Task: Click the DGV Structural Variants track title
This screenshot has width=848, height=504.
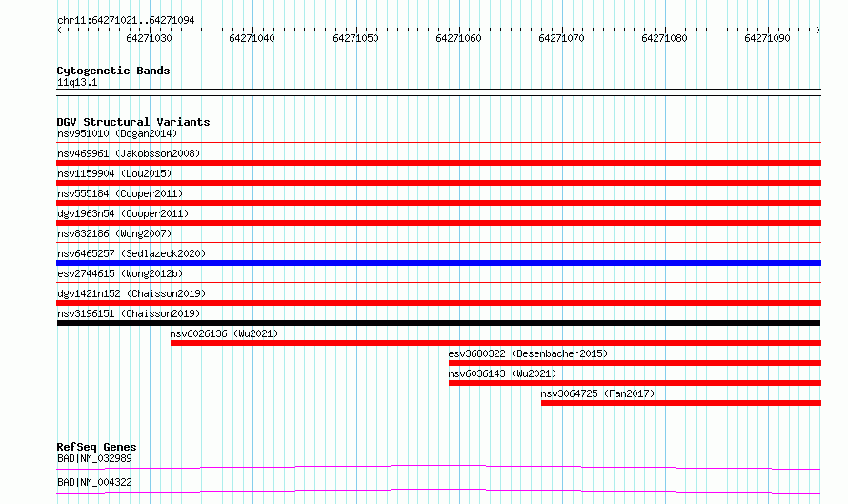Action: (x=133, y=122)
